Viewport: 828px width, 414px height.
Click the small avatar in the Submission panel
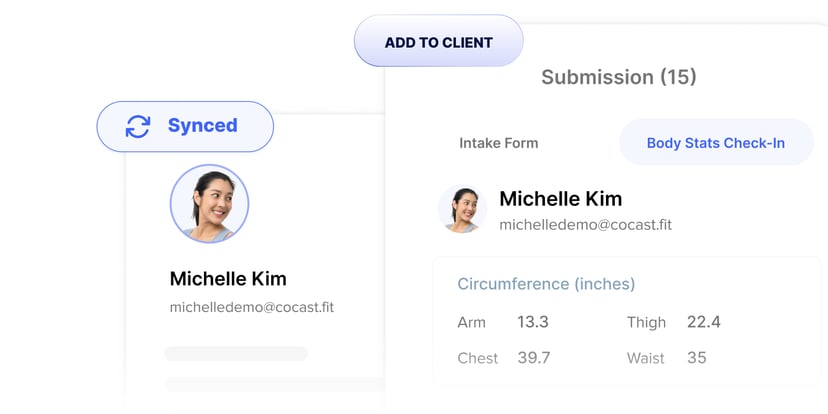tap(463, 209)
